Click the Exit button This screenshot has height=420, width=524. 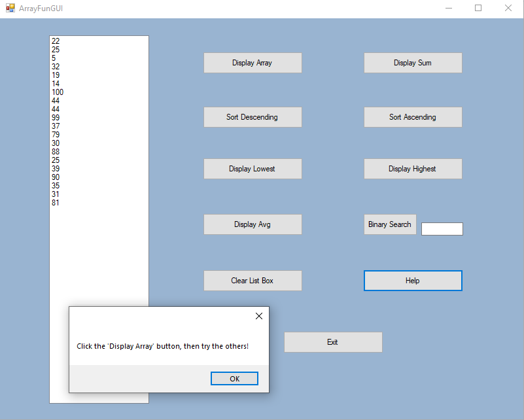(333, 342)
